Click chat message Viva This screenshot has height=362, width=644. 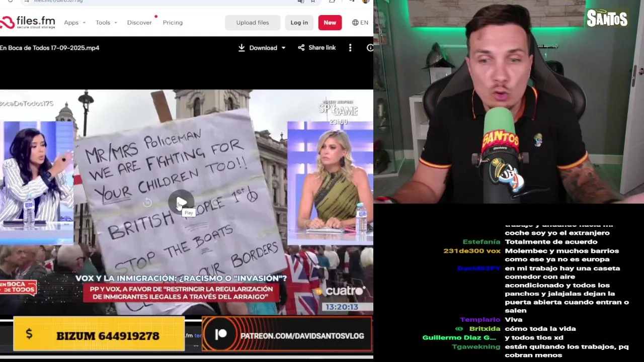(x=514, y=320)
